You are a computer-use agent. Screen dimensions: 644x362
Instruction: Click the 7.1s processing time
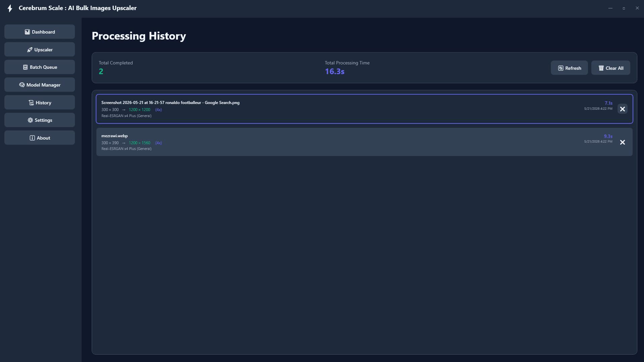click(x=608, y=103)
